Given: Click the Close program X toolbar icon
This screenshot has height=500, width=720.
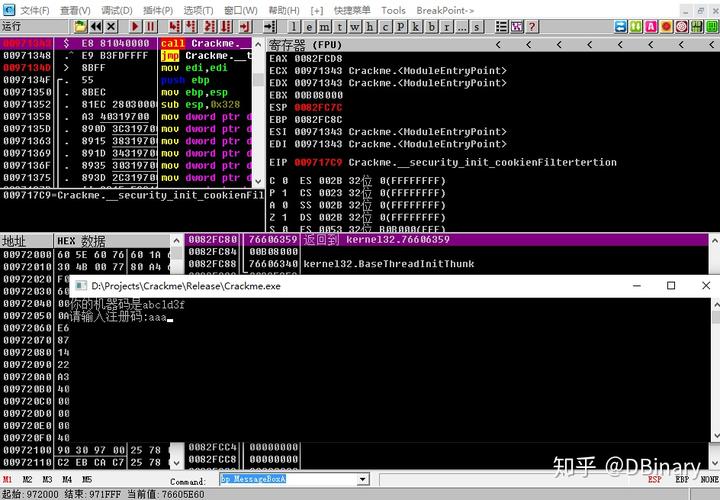Looking at the screenshot, I should coord(111,27).
